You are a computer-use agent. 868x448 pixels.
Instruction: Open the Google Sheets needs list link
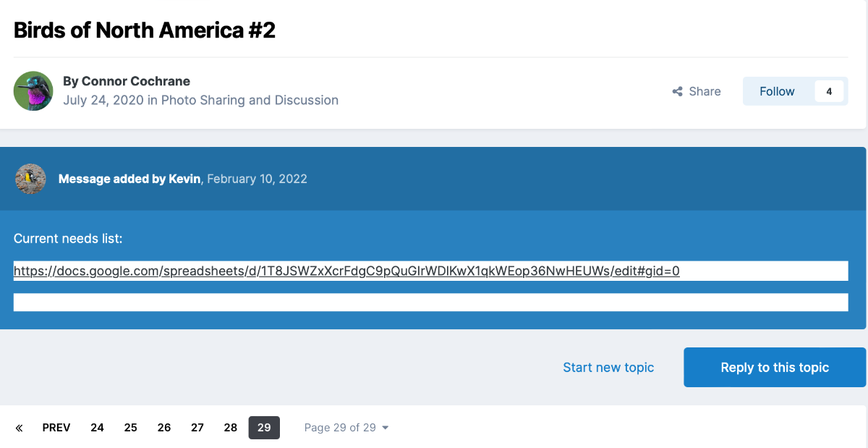pyautogui.click(x=346, y=271)
